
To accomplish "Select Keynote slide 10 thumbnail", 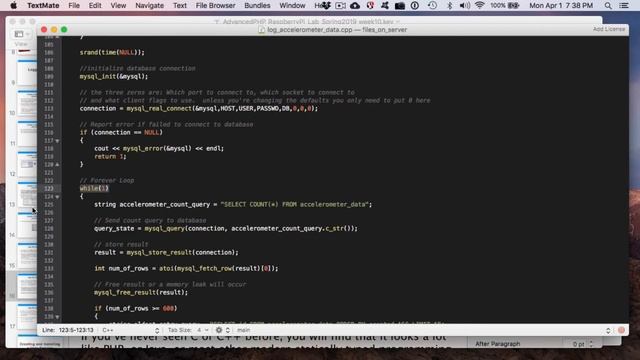I will (27, 103).
